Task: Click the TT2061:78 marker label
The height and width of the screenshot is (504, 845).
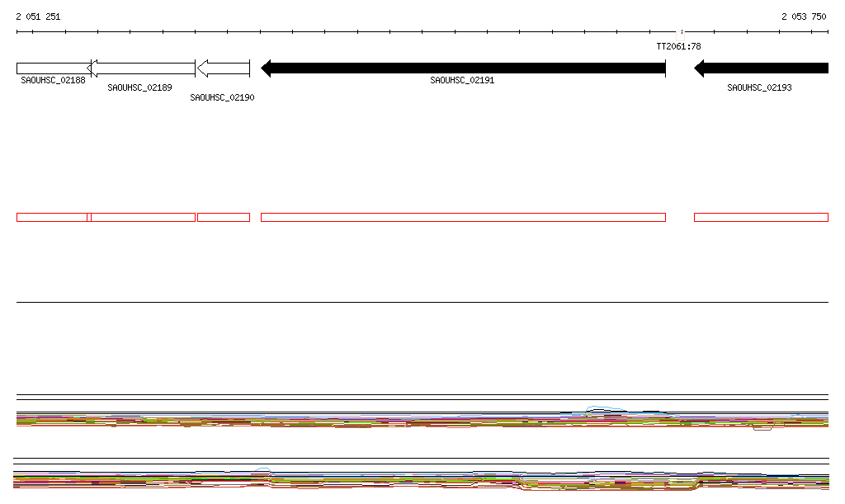Action: pos(678,47)
